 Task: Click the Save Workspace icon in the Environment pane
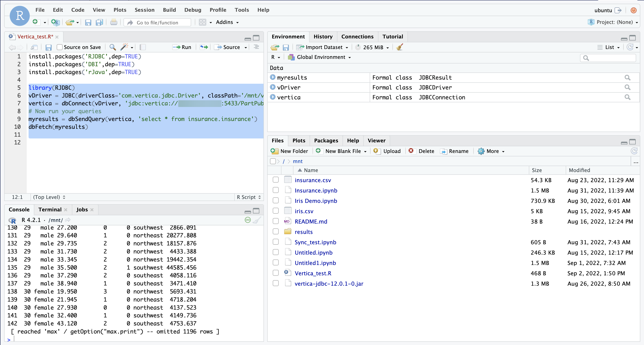286,47
